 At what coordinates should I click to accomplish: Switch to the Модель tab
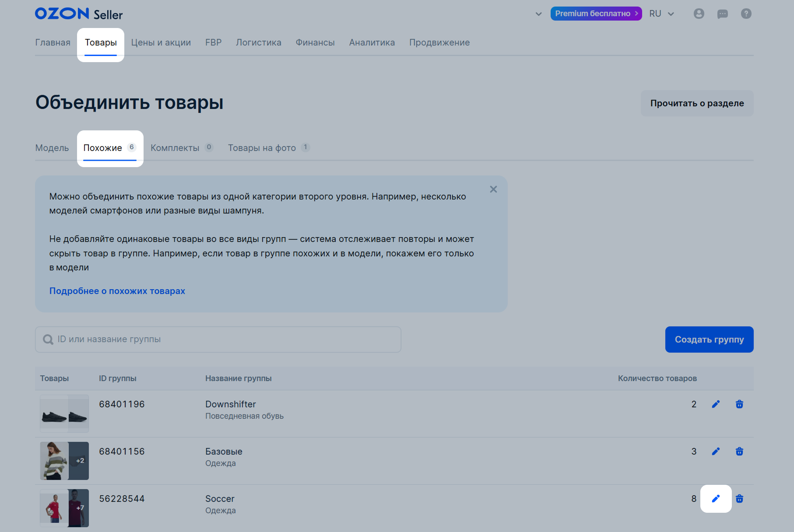tap(52, 148)
